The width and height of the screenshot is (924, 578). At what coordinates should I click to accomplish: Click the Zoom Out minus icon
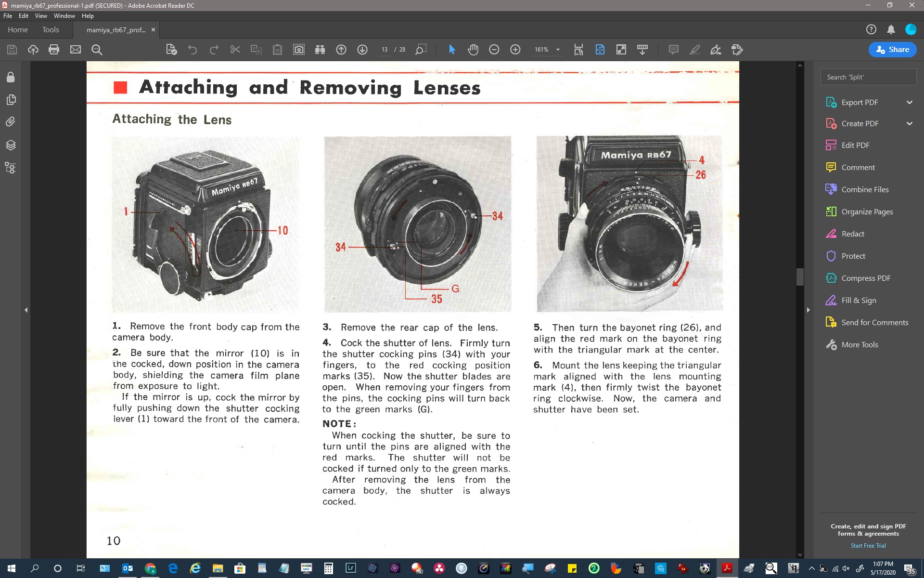494,50
